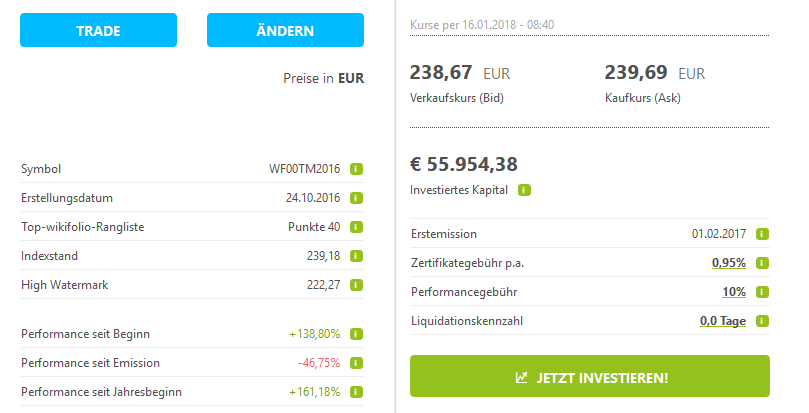Show Investiertes Kapital info icon
This screenshot has height=413, width=809.
tap(524, 190)
